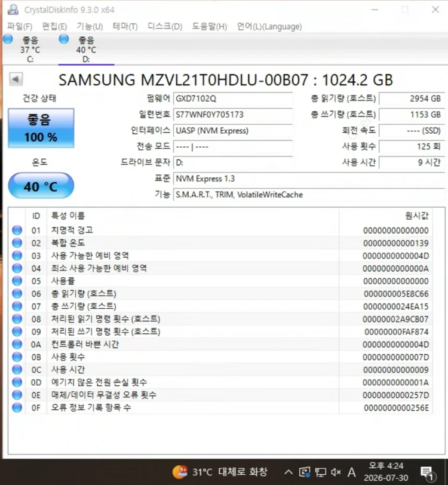Click the rotation rate value ---- (SSD)

click(412, 131)
